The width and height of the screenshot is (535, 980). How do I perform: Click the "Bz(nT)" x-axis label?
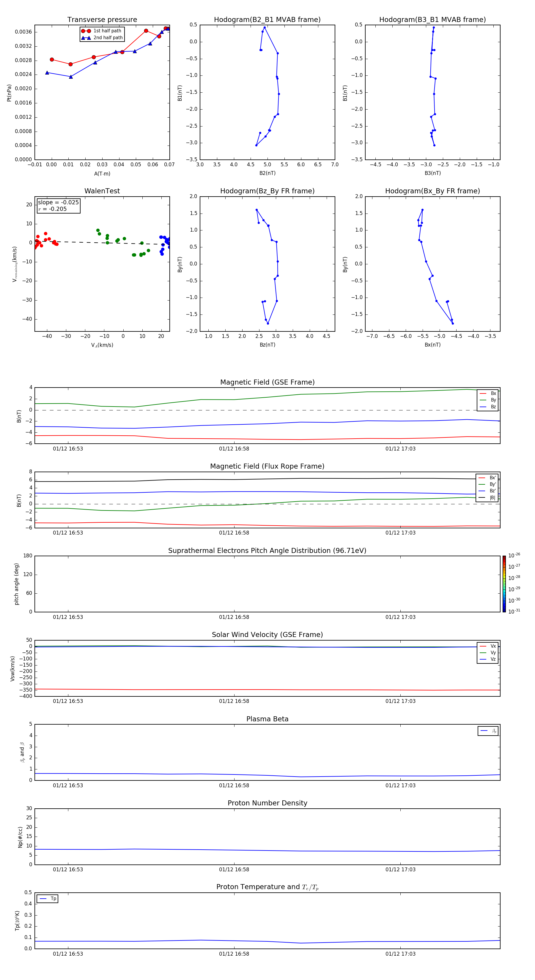pos(267,345)
